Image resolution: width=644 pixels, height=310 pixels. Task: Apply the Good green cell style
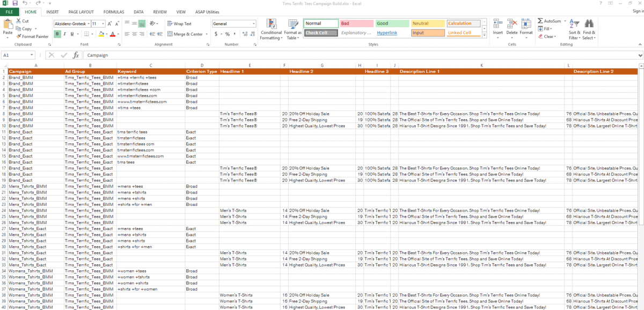(392, 24)
